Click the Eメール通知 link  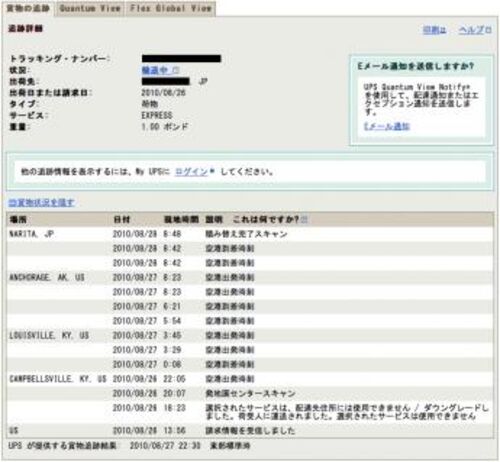coord(387,126)
